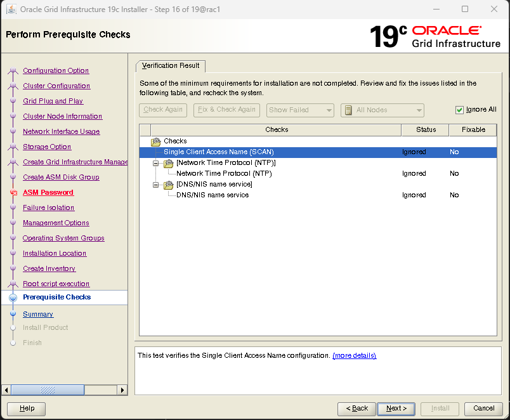Click the more details link
510x420 pixels.
354,355
